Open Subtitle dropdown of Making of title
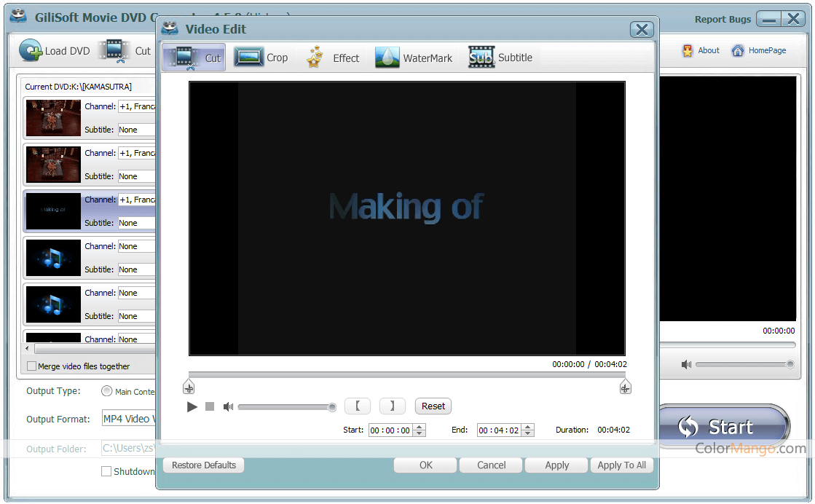This screenshot has width=815, height=504. click(137, 223)
